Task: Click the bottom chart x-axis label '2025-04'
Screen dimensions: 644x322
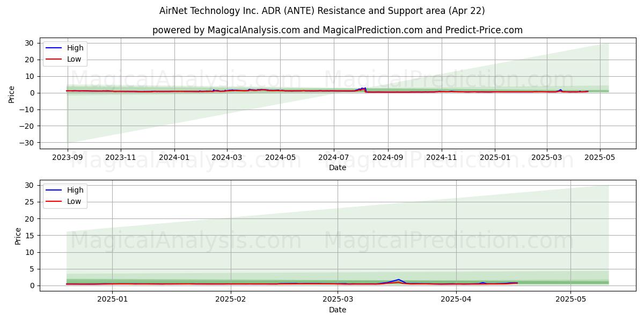Action: [x=456, y=301]
